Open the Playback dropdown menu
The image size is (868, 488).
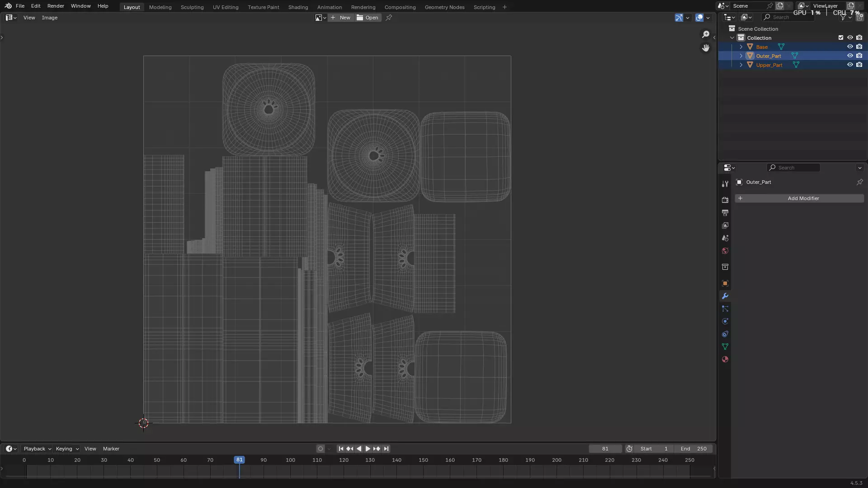click(x=37, y=449)
